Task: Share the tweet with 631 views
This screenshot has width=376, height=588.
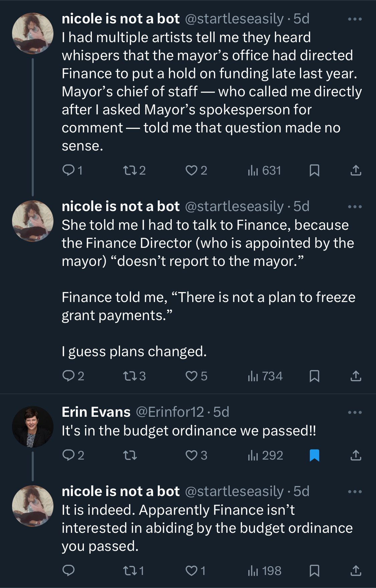Action: tap(356, 171)
